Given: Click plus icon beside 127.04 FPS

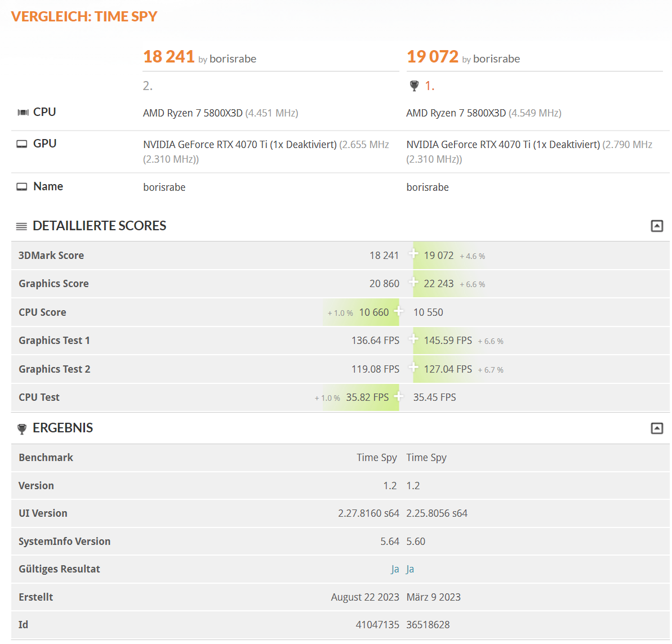Looking at the screenshot, I should click(x=413, y=368).
